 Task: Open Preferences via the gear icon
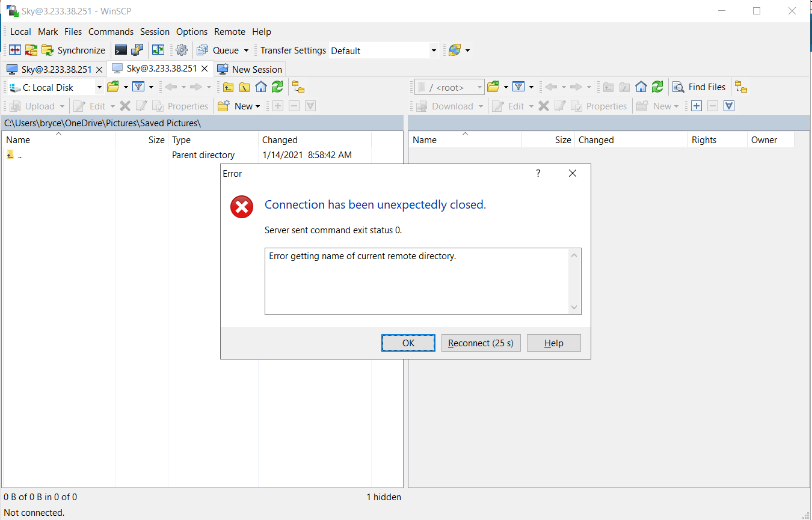click(x=182, y=50)
